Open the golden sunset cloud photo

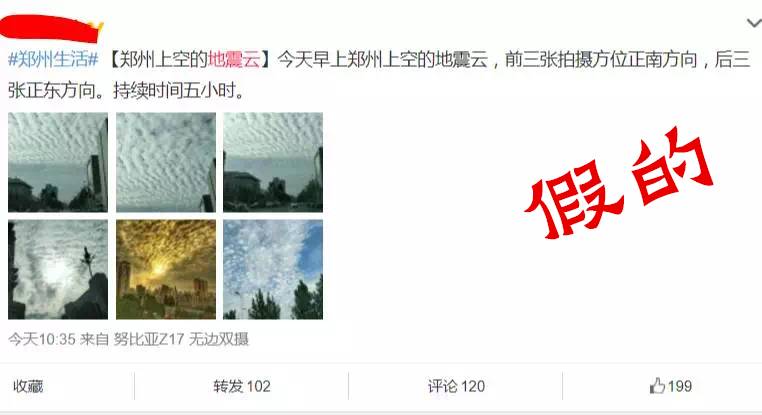coord(166,269)
